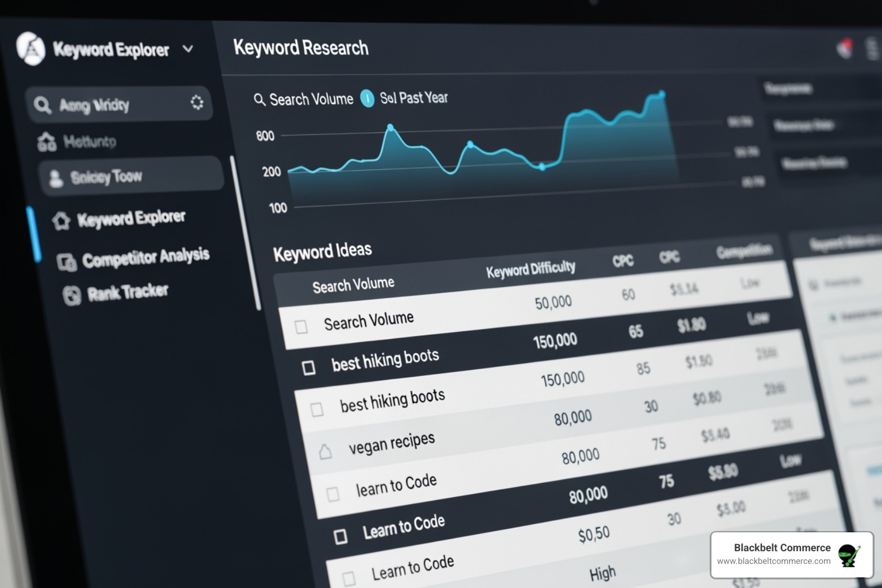Open the third blurred button in the top right panel
Image resolution: width=882 pixels, height=588 pixels.
click(831, 163)
